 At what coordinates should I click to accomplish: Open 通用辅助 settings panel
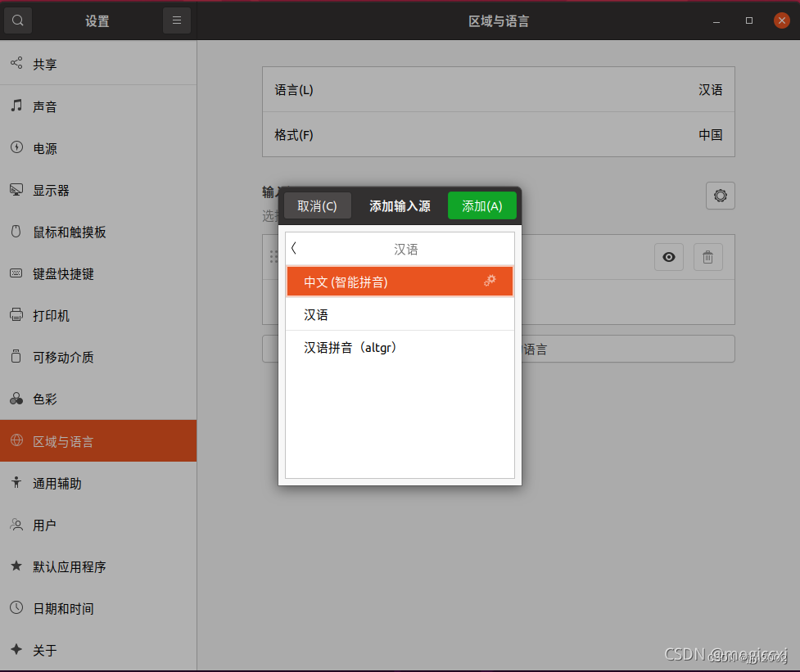point(98,483)
